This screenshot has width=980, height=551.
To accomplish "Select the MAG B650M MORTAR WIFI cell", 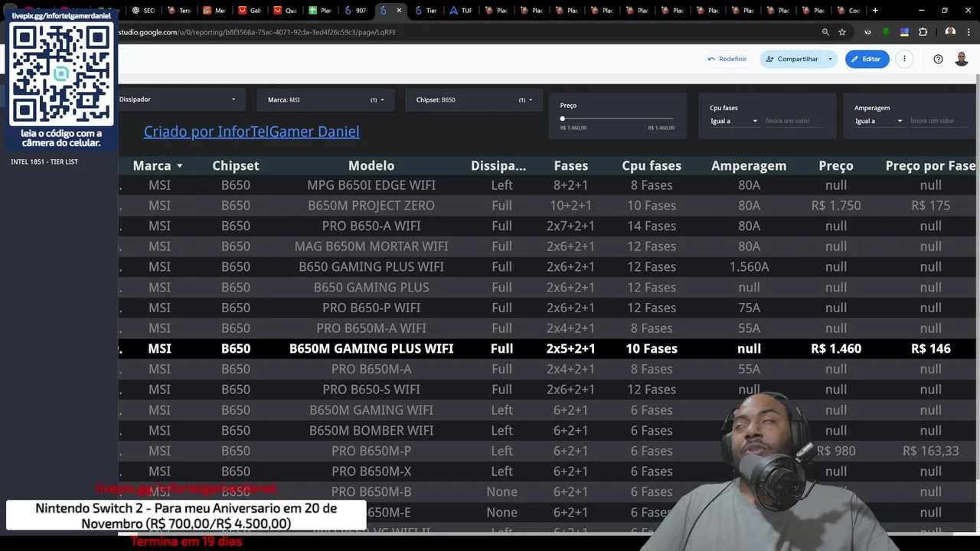I will click(x=371, y=246).
